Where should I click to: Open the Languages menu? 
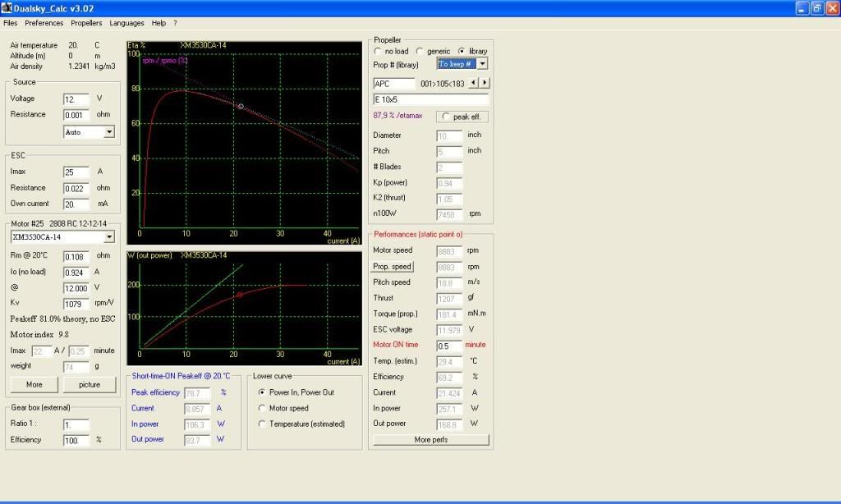126,23
